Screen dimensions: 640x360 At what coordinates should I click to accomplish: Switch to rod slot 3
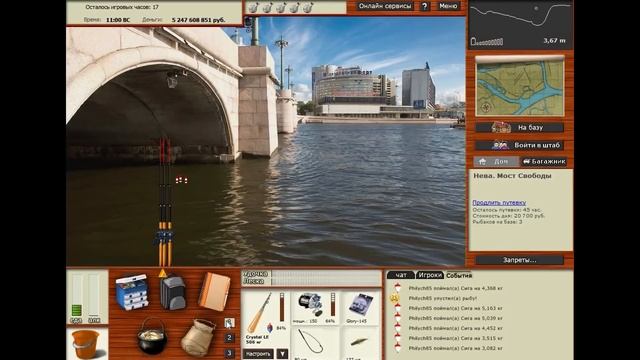click(229, 353)
